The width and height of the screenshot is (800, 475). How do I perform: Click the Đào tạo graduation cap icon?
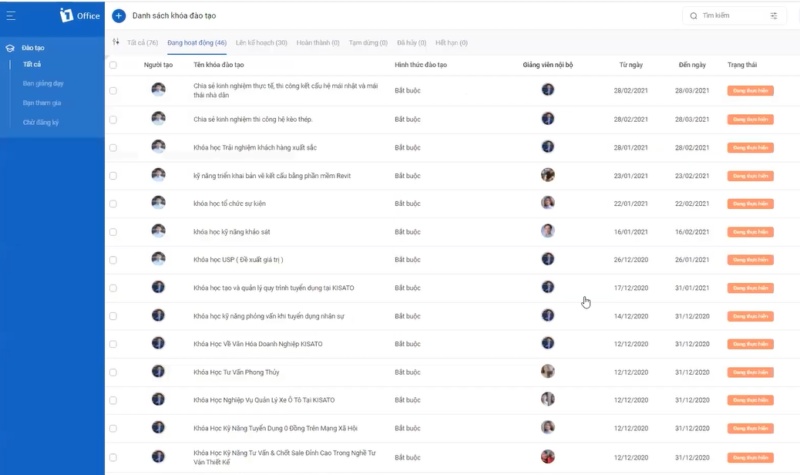click(10, 48)
